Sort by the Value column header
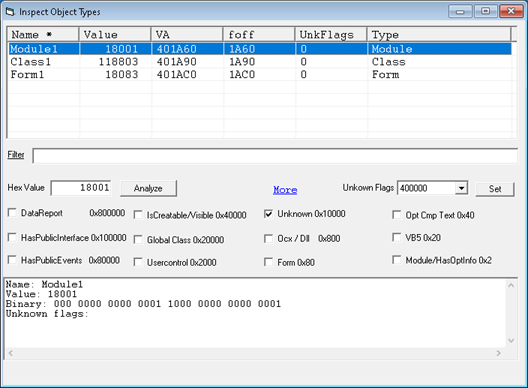The width and height of the screenshot is (528, 388). click(115, 34)
